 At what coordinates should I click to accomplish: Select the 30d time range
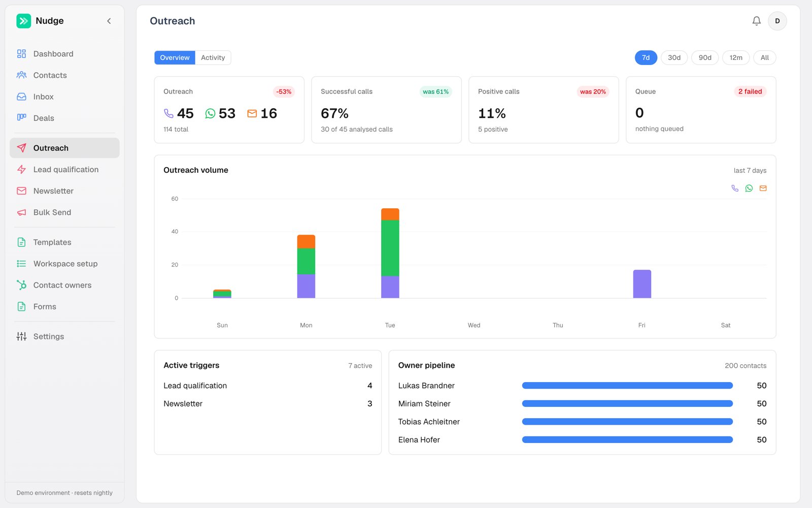(x=674, y=57)
